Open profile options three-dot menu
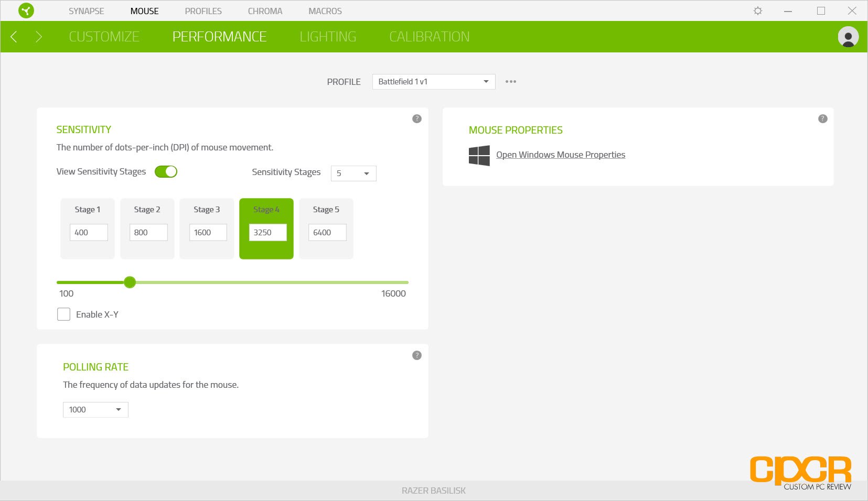Viewport: 868px width, 501px height. point(511,82)
